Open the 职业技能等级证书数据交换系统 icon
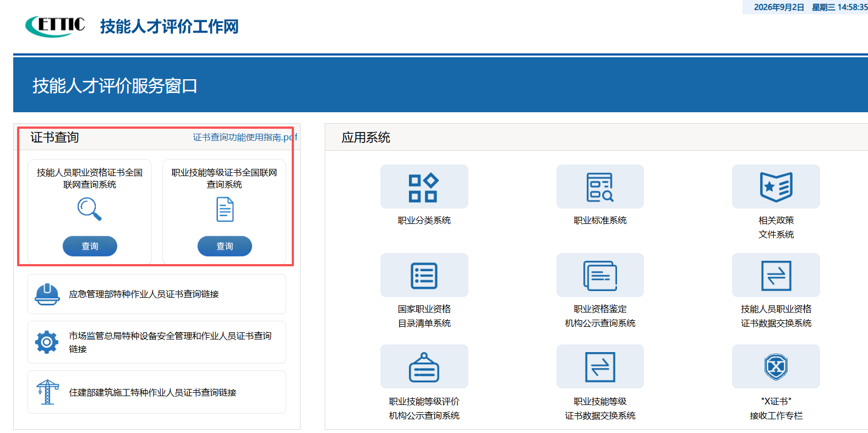The image size is (868, 433). point(600,367)
